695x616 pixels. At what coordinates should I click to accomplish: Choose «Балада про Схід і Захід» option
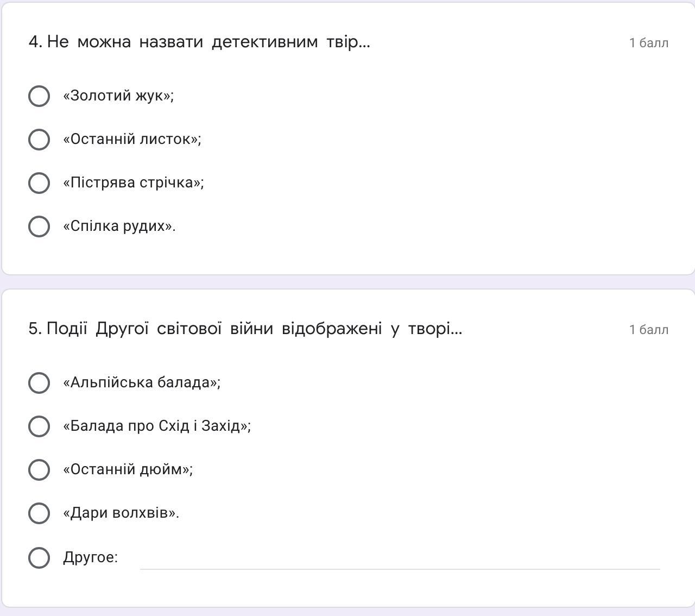pos(39,426)
